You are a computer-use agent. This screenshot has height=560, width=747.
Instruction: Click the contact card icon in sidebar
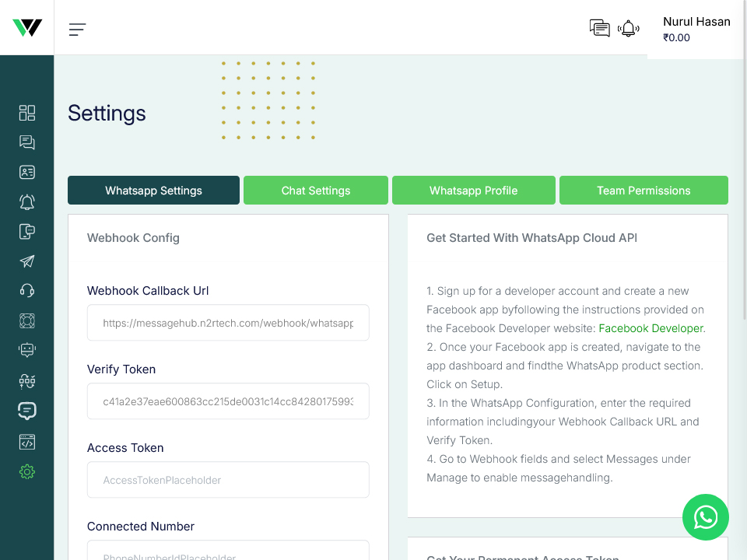27,173
